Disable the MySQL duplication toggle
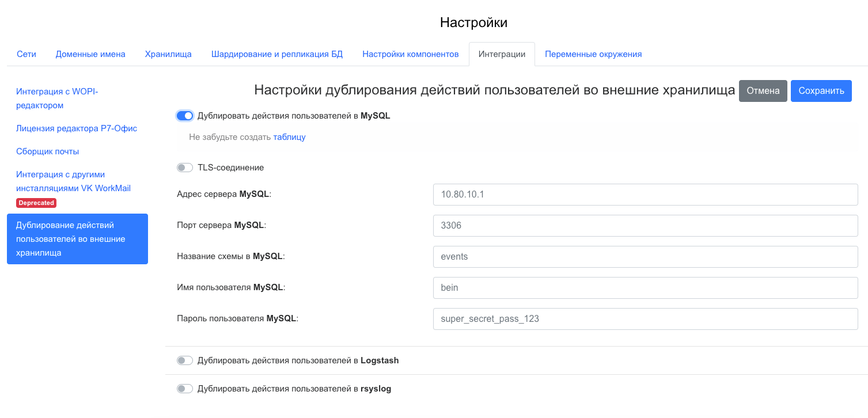This screenshot has height=418, width=868. (x=185, y=116)
